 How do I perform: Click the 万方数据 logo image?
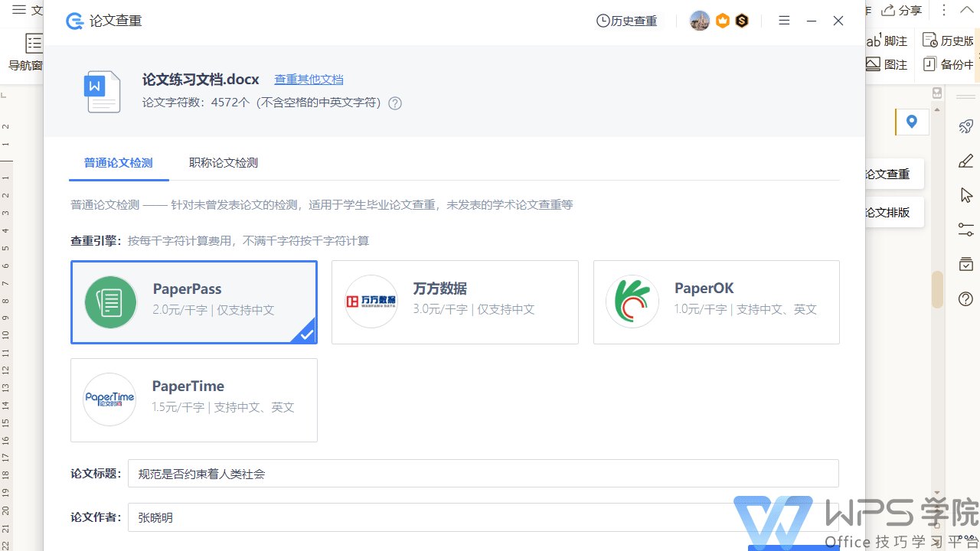371,302
